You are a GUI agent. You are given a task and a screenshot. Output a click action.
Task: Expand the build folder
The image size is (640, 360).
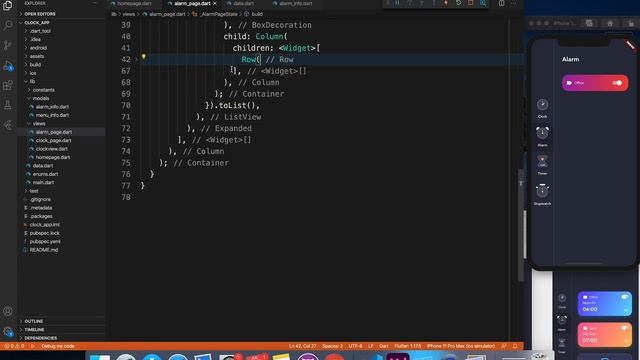click(35, 64)
